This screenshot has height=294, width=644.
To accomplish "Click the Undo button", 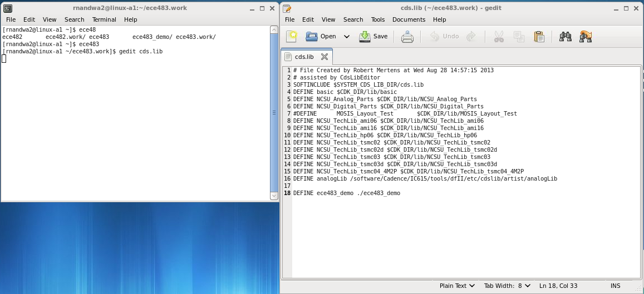I will pyautogui.click(x=445, y=37).
